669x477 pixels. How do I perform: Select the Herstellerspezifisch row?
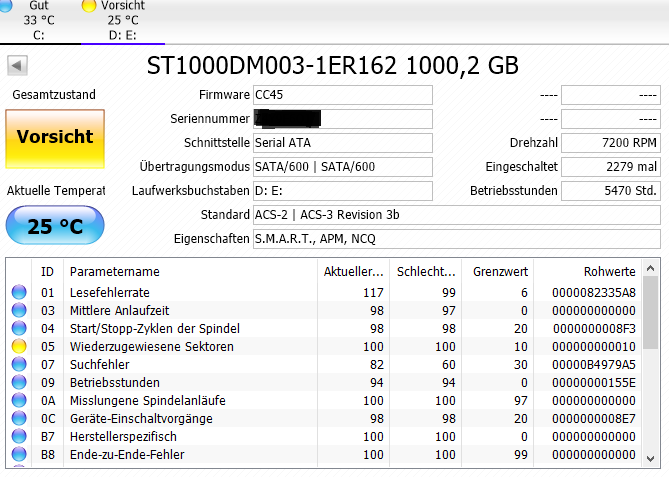(324, 436)
